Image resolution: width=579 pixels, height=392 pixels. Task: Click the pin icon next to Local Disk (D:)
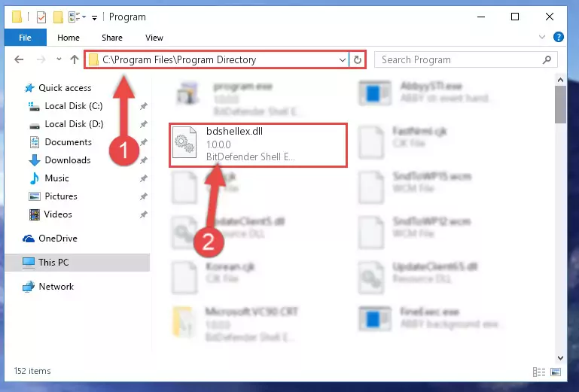tap(143, 124)
